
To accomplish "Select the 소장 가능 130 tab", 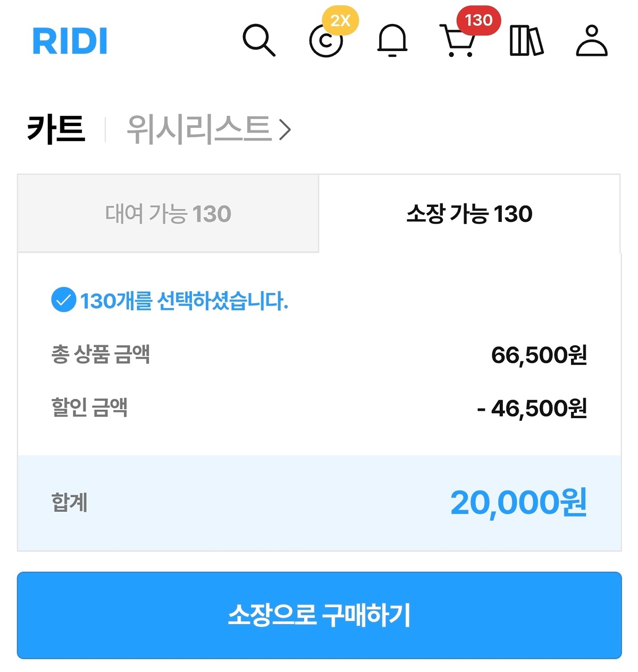I will pos(469,213).
